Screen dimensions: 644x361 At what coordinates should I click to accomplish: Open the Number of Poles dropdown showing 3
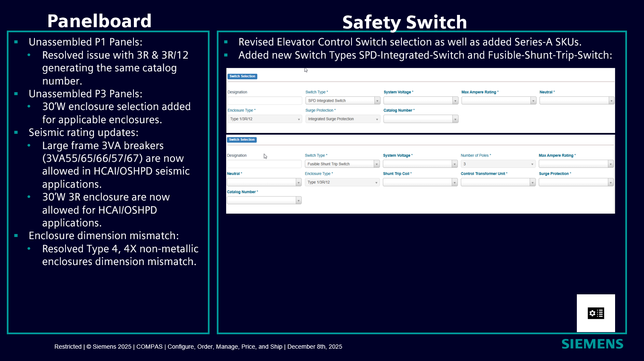(498, 164)
